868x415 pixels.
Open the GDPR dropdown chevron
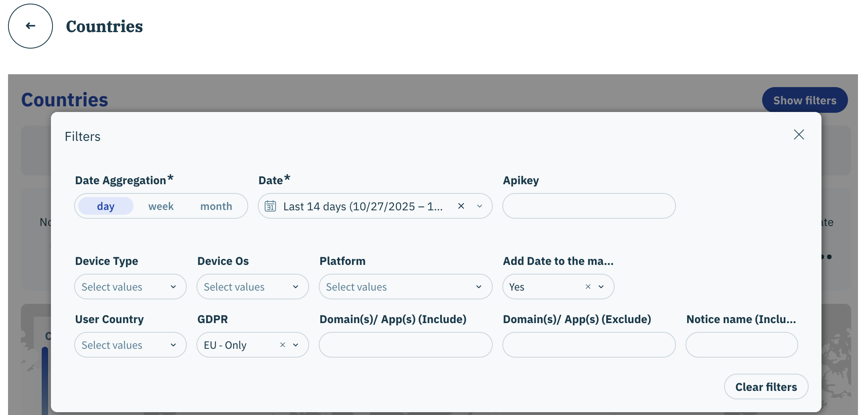(x=296, y=345)
